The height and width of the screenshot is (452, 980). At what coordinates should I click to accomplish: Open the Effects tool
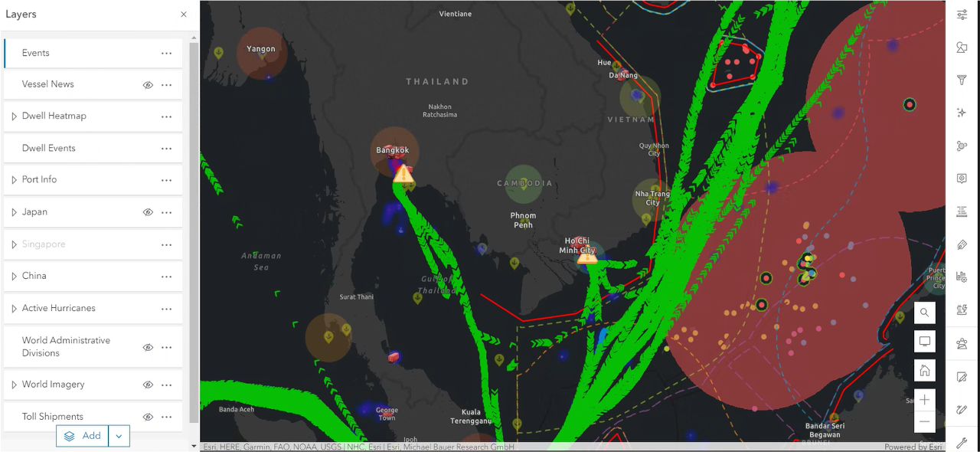(961, 112)
